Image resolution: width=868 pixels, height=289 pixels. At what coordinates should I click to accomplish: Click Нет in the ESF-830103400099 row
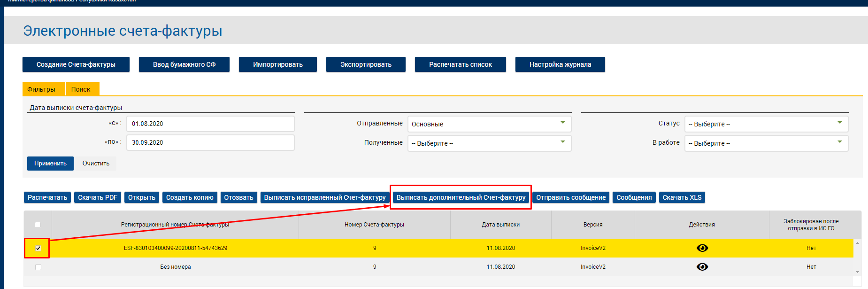[811, 248]
